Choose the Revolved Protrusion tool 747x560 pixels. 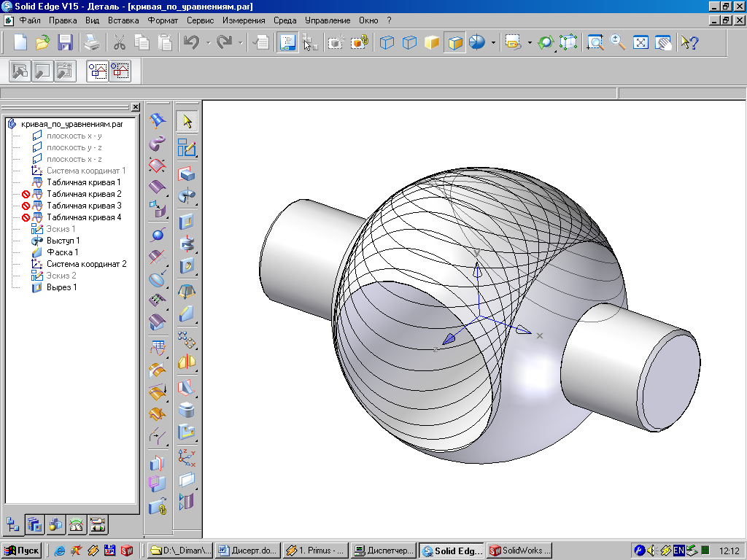(x=187, y=195)
